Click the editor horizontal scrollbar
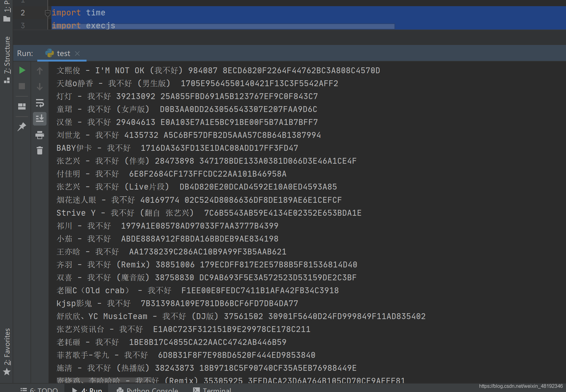 pos(223,26)
